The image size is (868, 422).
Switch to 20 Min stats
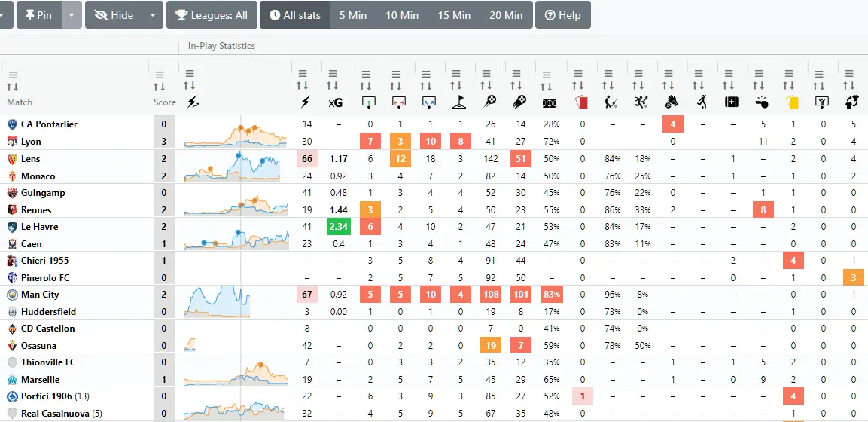(x=506, y=15)
